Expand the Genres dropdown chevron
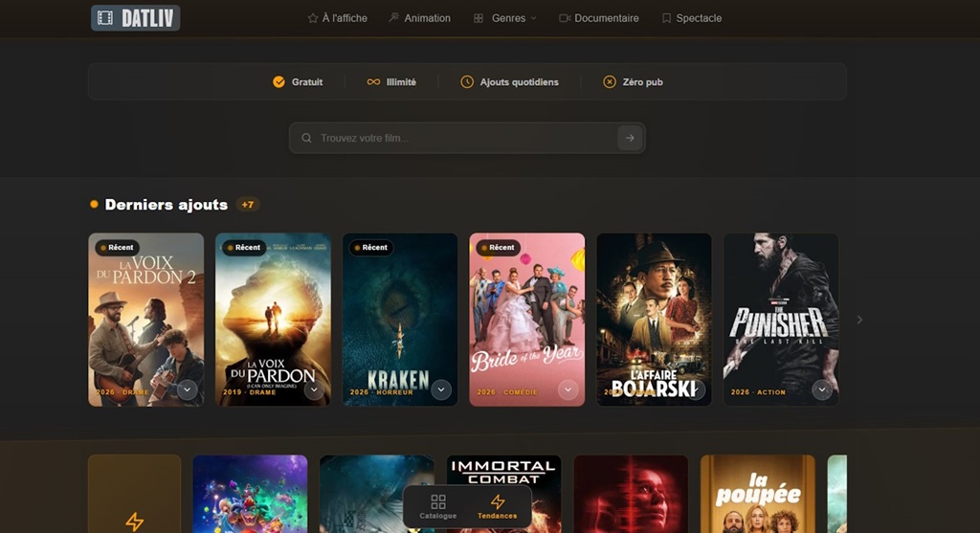 (533, 19)
